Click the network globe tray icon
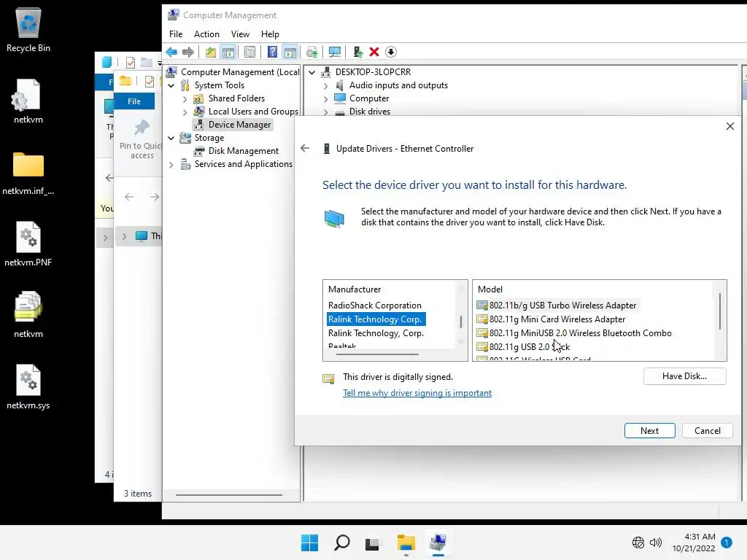 pos(638,542)
